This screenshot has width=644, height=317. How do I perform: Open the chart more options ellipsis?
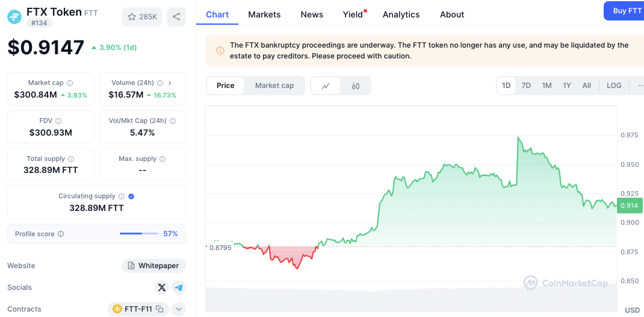tap(640, 86)
